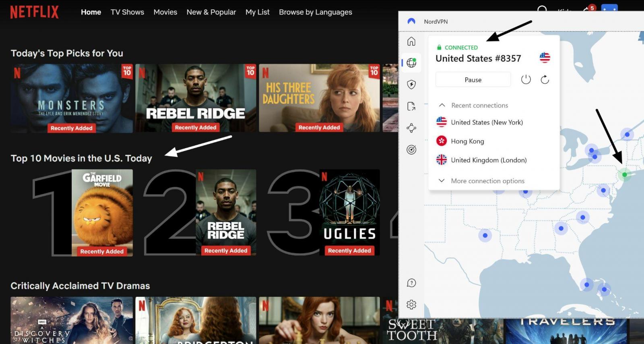Open A Discovery of Witches thumbnail
Viewport: 644px width, 344px height.
(72, 320)
